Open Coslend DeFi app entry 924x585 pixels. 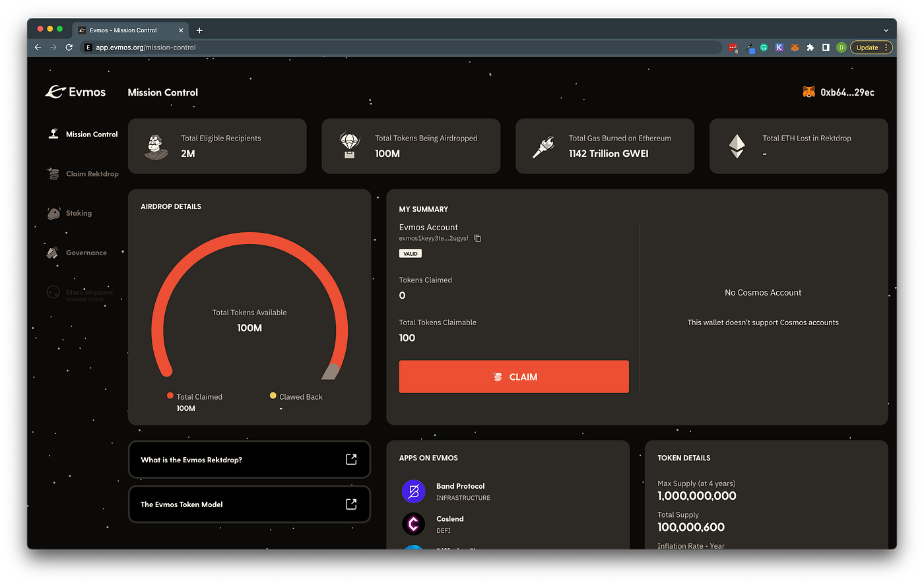click(x=433, y=524)
